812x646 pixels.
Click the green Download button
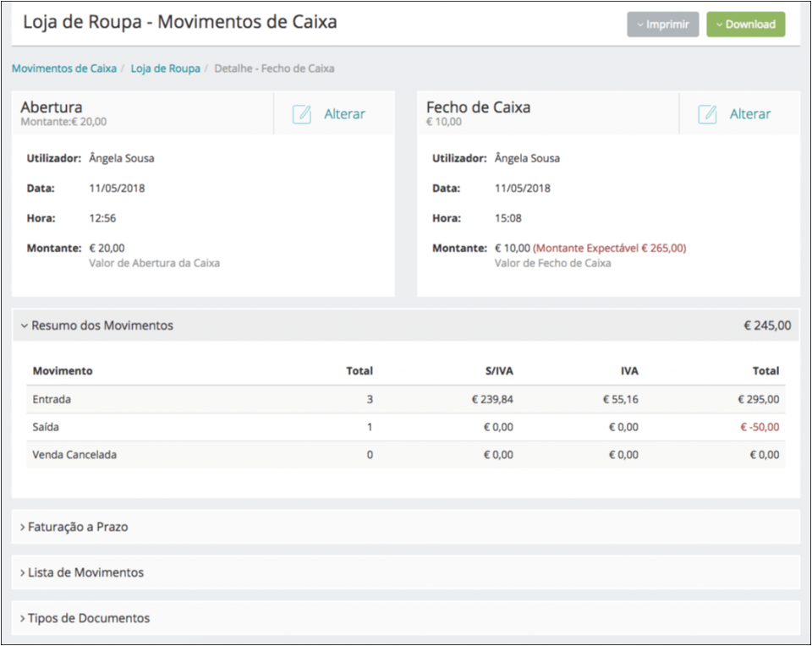745,24
